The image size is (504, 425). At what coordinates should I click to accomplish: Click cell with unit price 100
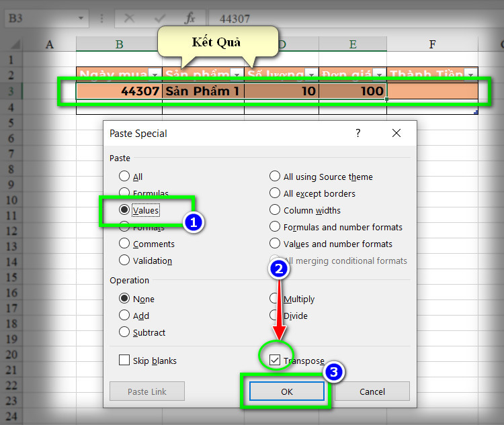click(x=353, y=91)
